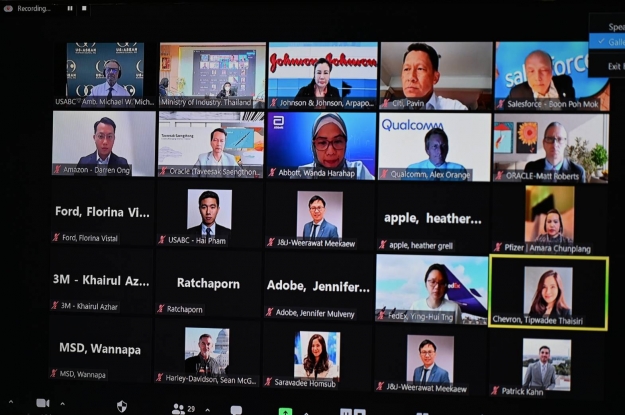Screen dimensions: 625x415
Task: Open the Security shield icon
Action: [122, 406]
